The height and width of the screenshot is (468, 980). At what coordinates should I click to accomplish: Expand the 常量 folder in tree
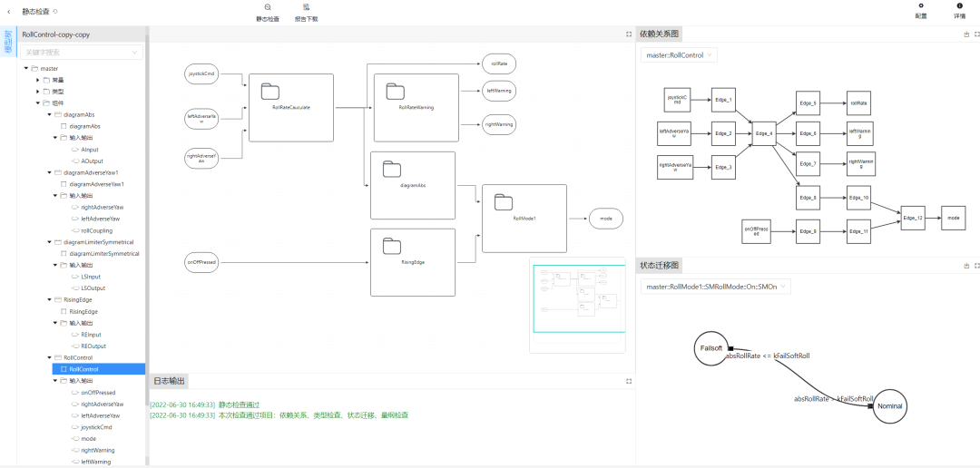[37, 80]
